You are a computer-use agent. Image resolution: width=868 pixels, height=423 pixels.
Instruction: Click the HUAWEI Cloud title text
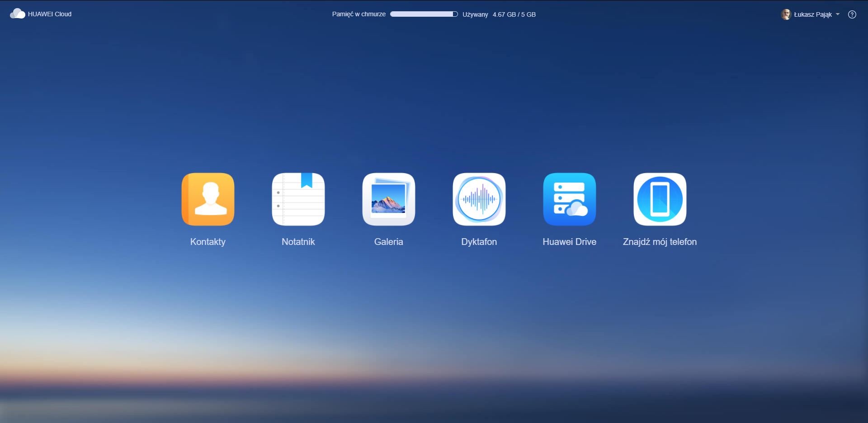tap(50, 14)
